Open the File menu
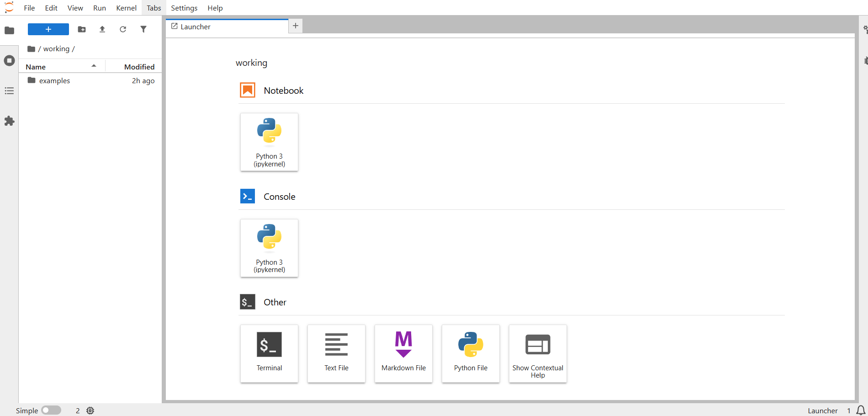 pos(29,8)
